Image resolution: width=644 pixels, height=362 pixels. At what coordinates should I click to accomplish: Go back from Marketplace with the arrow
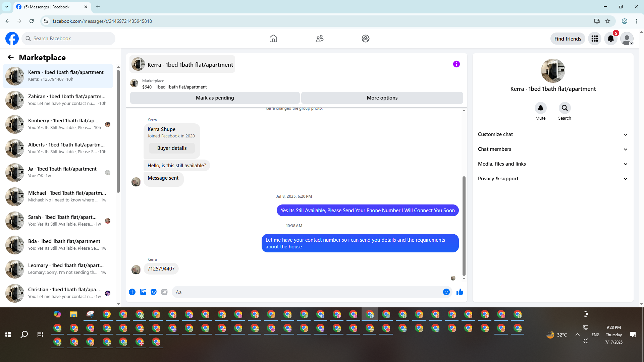[11, 57]
